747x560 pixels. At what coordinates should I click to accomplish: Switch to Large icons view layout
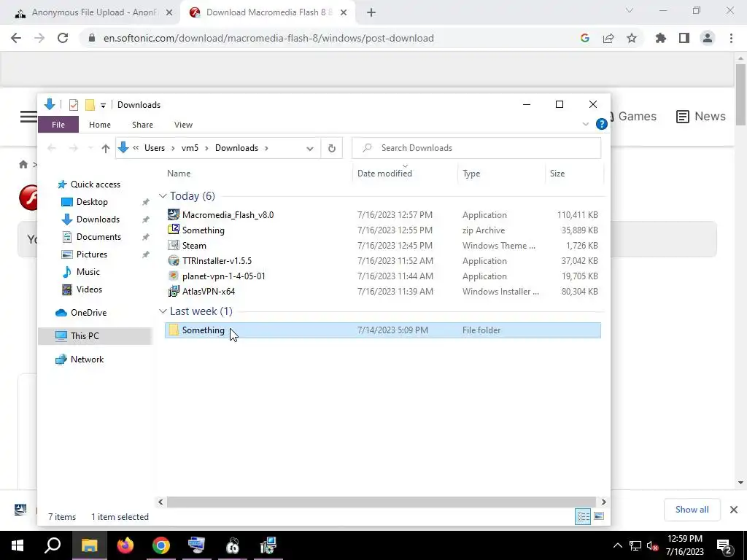click(x=599, y=517)
